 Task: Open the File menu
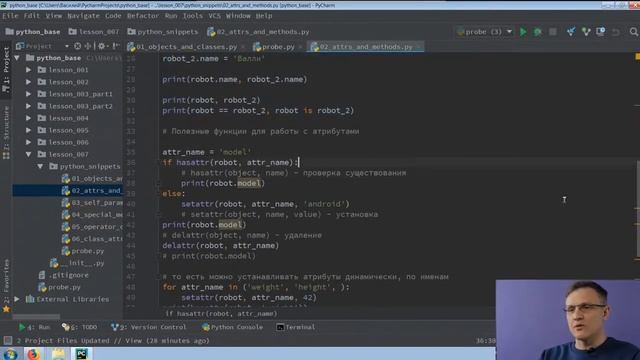(10, 16)
